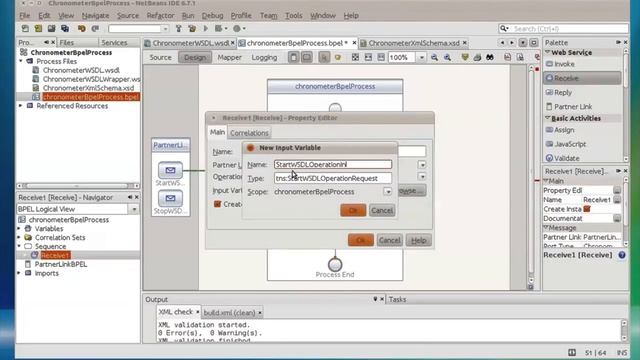This screenshot has width=640, height=360.
Task: Click the Fit Diagram icon in design toolbar
Action: coord(356,58)
